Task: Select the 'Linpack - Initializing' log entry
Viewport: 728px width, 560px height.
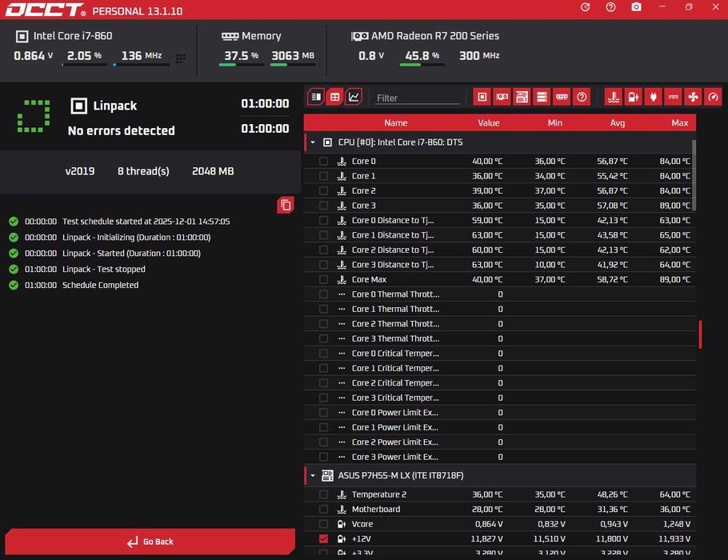Action: [x=137, y=238]
